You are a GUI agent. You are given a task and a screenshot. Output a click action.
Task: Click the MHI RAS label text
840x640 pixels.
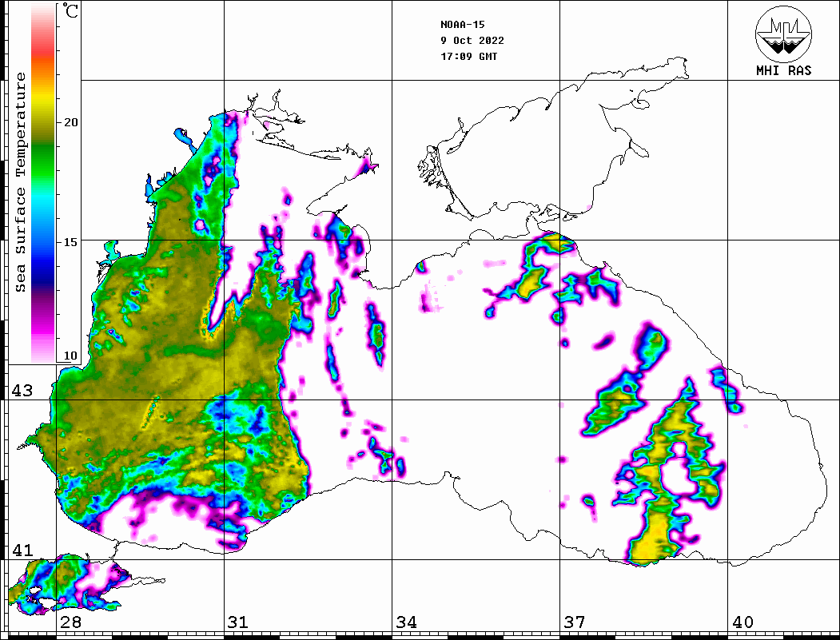783,70
